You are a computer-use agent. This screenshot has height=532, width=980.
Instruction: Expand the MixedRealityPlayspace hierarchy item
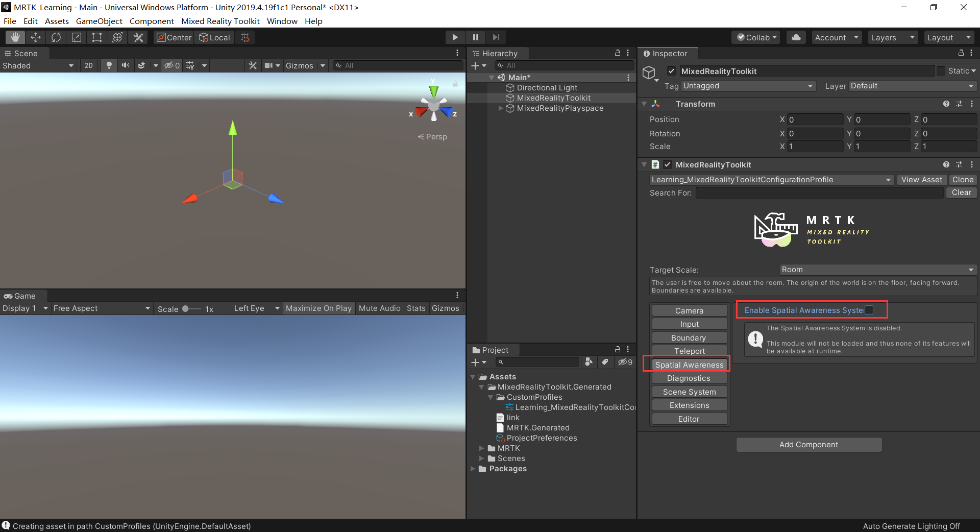(501, 108)
